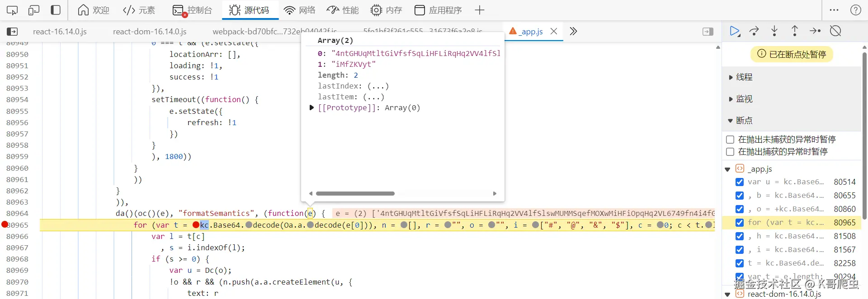868x299 pixels.
Task: Select the Sources (源代码) tab
Action: 249,10
